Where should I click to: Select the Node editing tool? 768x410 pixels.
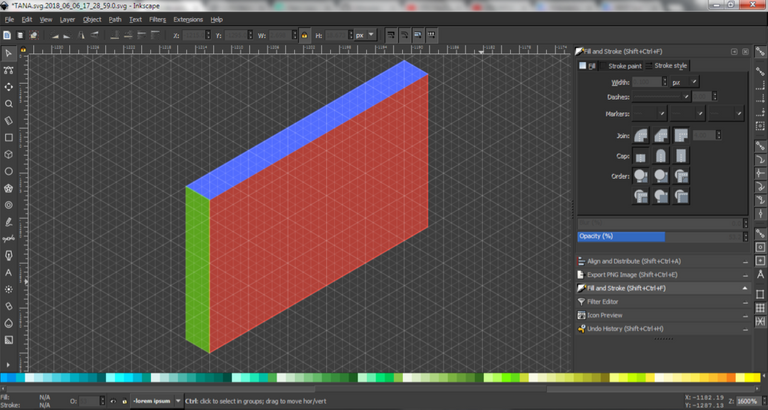[x=9, y=69]
